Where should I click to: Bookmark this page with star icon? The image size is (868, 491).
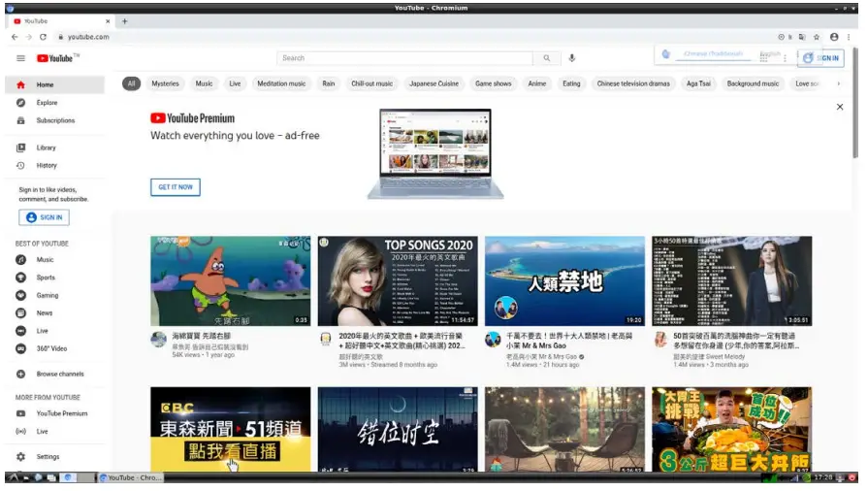click(817, 37)
